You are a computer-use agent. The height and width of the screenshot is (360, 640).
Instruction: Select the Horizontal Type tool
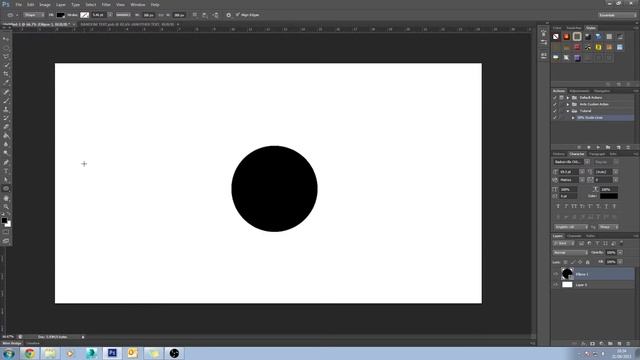click(x=6, y=171)
